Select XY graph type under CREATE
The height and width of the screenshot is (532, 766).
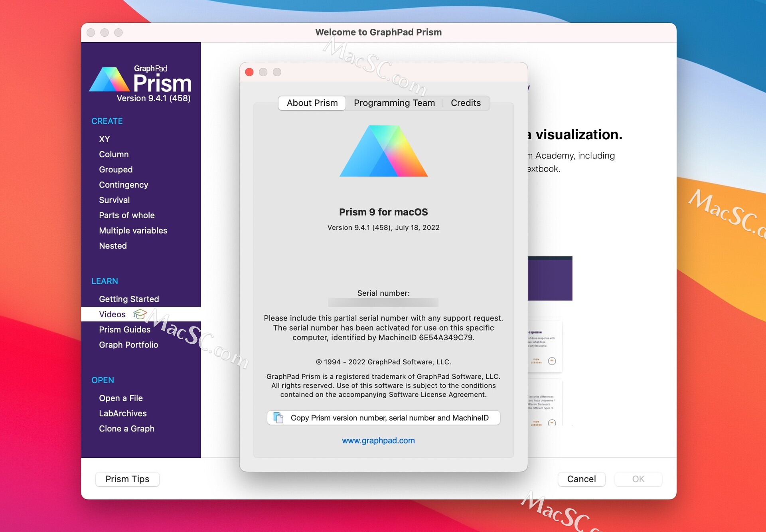pyautogui.click(x=105, y=138)
